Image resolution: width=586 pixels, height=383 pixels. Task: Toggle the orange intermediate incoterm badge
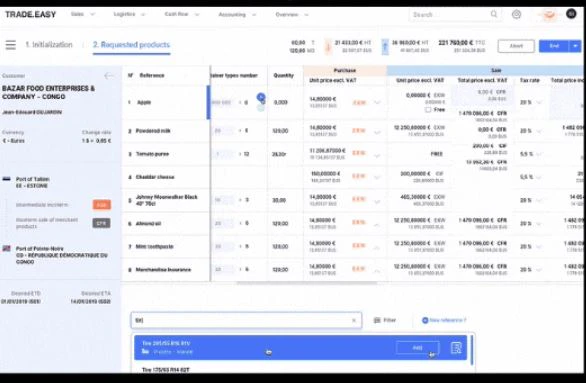pyautogui.click(x=102, y=205)
